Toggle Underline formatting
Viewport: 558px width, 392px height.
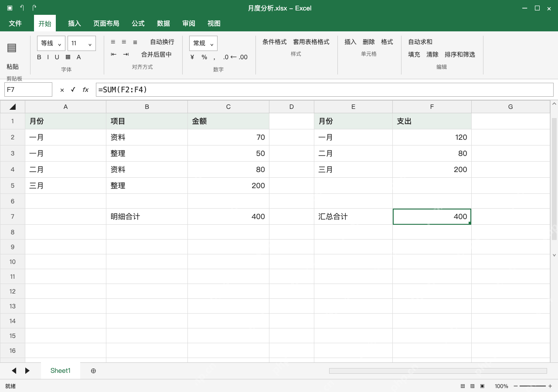[x=57, y=57]
